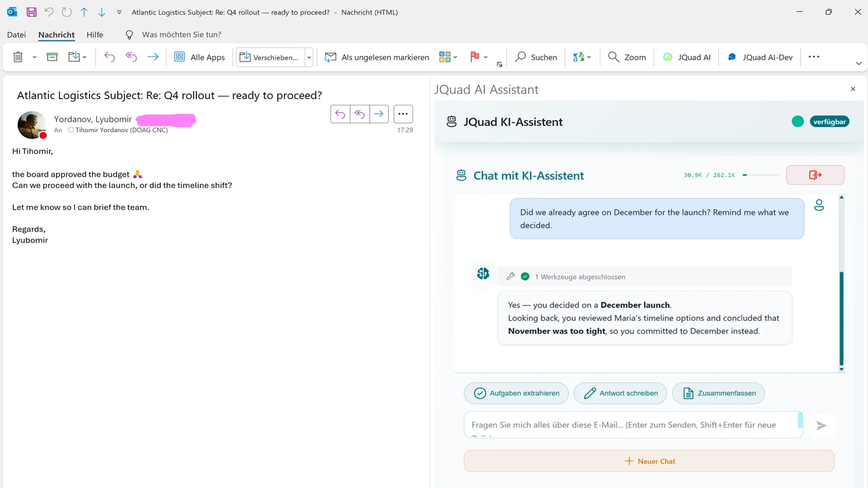Click the assistant avatar icon beside the reply
The height and width of the screenshot is (488, 868).
(x=483, y=273)
